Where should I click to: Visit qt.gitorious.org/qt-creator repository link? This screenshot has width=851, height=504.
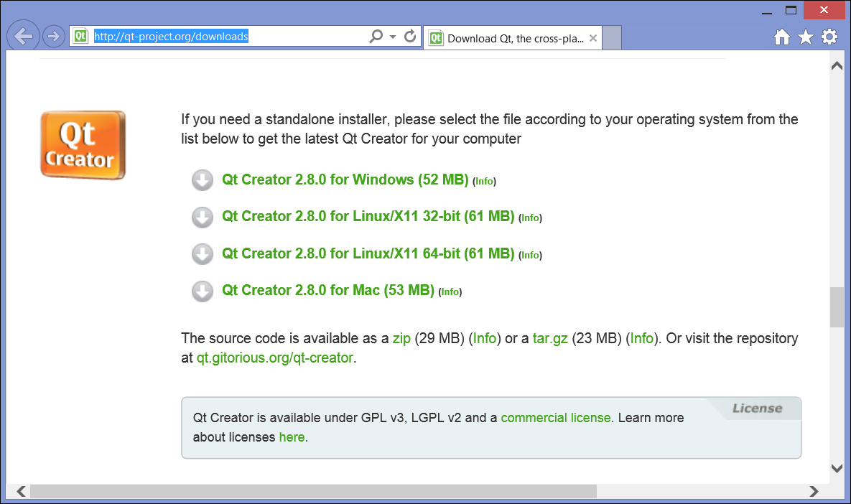(274, 358)
